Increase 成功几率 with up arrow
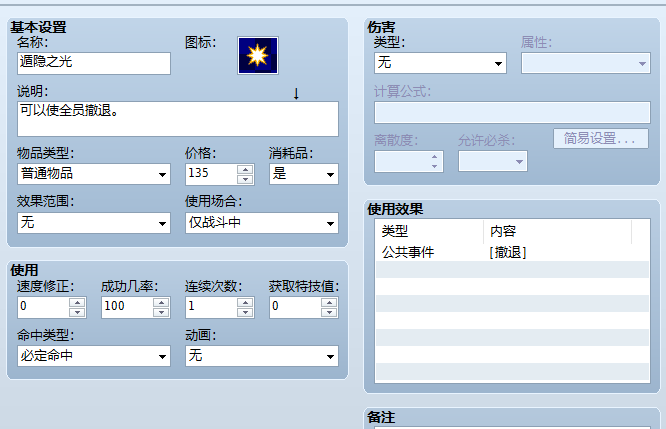The image size is (666, 429). point(161,302)
